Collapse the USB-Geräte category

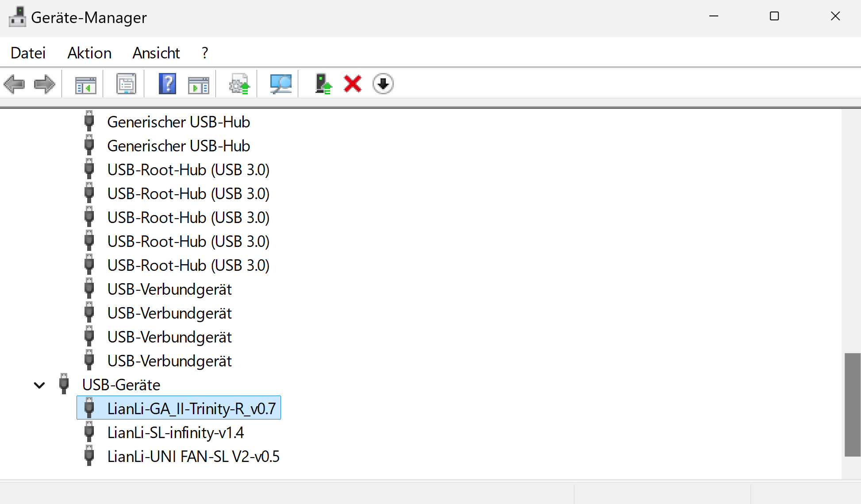click(39, 385)
